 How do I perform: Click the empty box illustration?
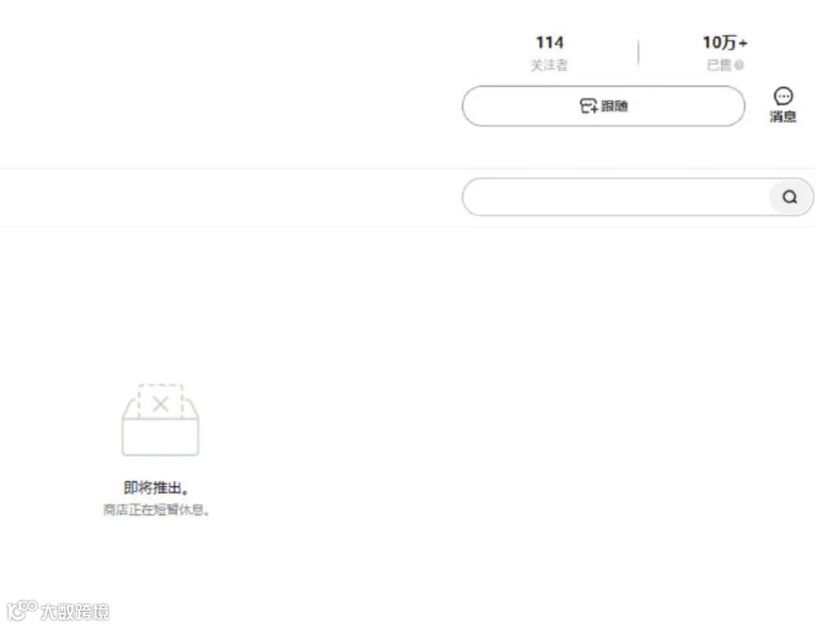click(161, 420)
